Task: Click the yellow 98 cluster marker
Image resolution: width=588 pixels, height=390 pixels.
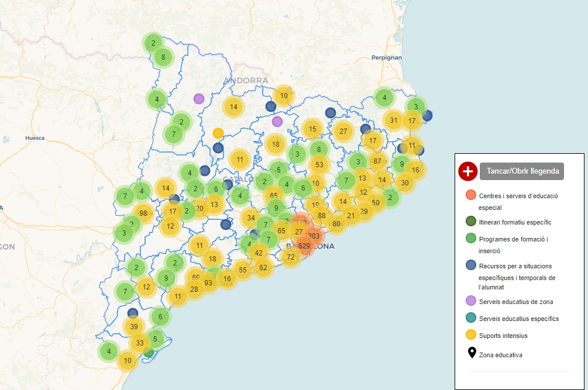Action: (143, 213)
